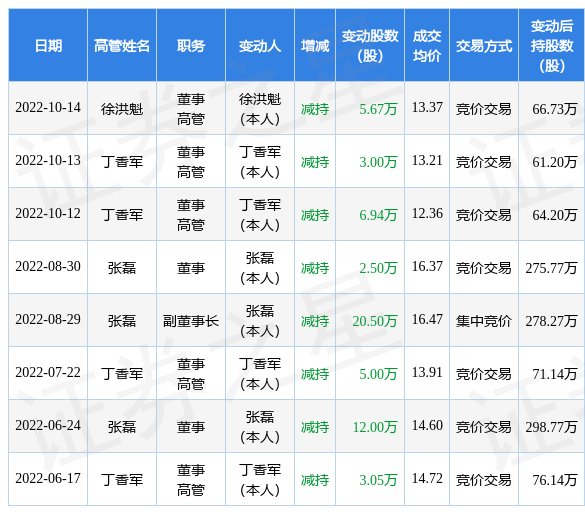Click the 变动后持股数(股) header
The image size is (585, 514).
coord(552,46)
